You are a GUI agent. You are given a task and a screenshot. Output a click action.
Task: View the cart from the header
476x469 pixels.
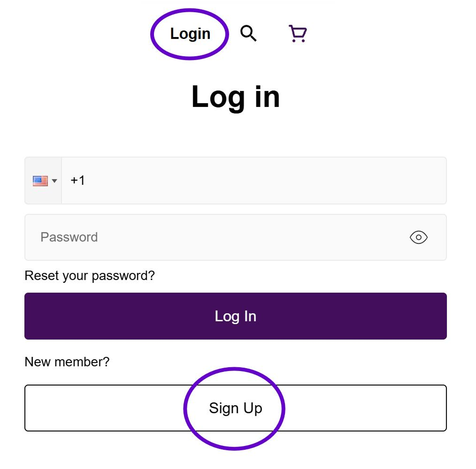(298, 34)
